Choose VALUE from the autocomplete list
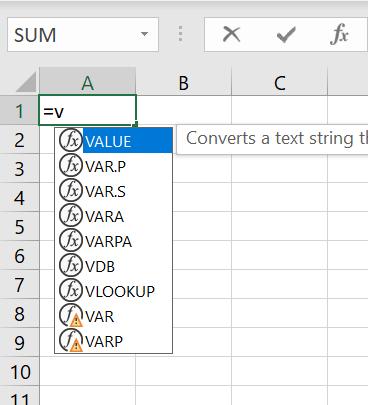The image size is (368, 405). (114, 140)
